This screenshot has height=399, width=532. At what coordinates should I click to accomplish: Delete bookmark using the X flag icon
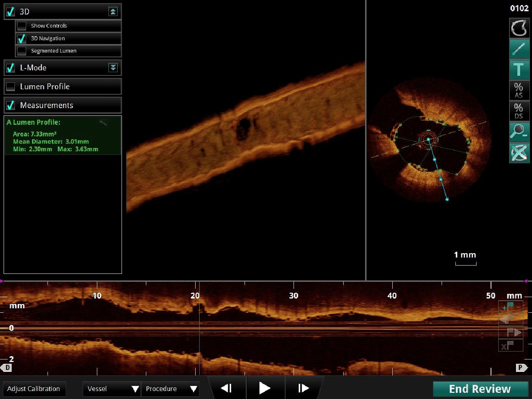(510, 346)
